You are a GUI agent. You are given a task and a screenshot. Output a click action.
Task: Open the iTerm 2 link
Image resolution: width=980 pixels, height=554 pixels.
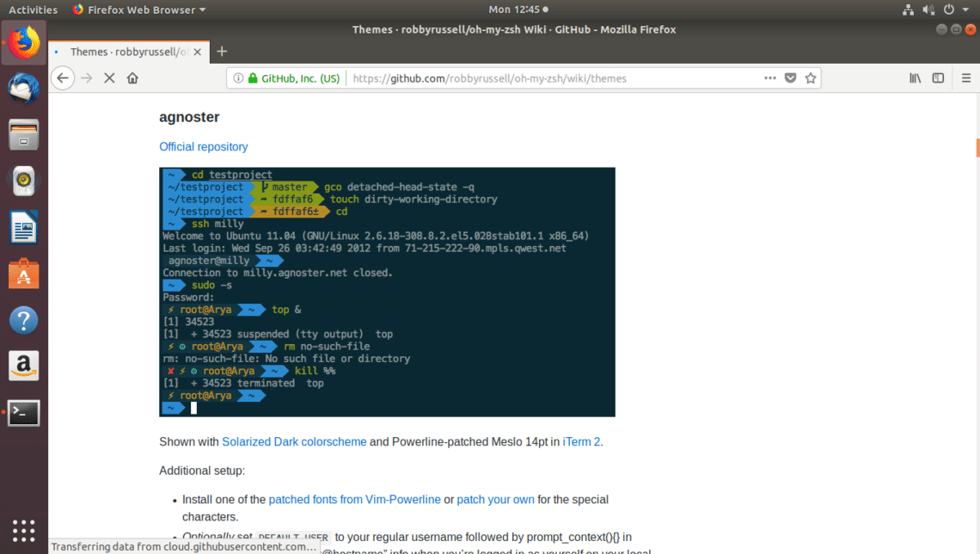[x=581, y=442]
